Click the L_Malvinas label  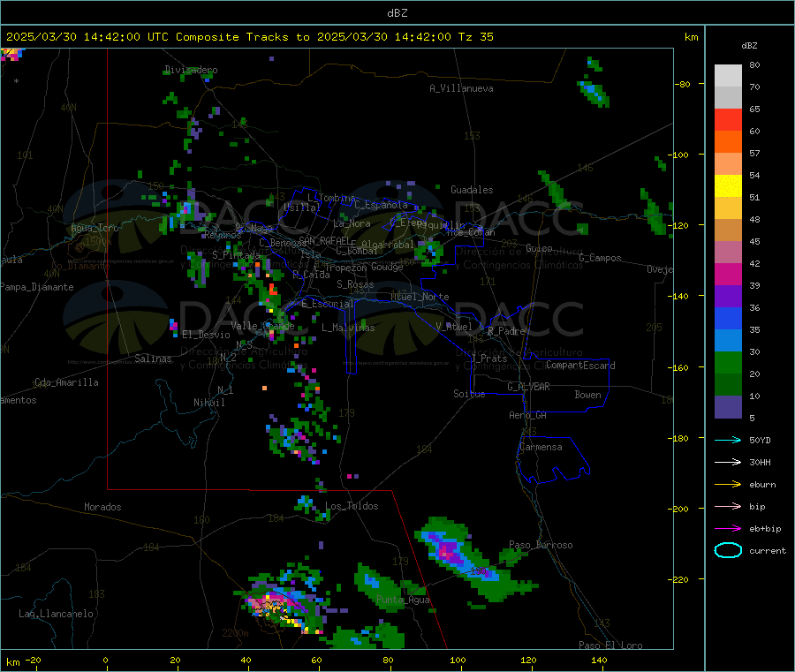tap(348, 328)
